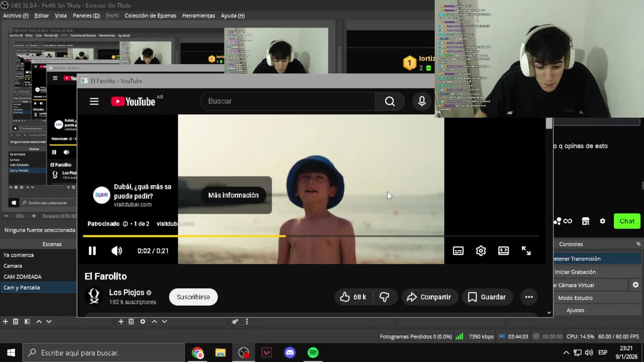Open virtual camera settings gear
644x362 pixels.
click(x=635, y=285)
